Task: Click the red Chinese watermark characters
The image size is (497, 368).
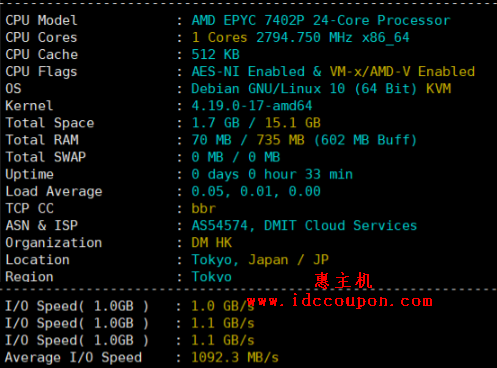Action: tap(343, 280)
